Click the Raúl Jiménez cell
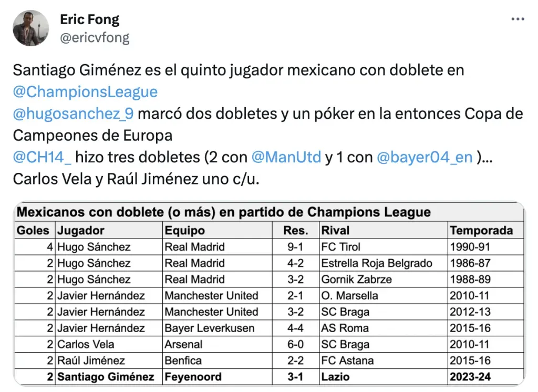Image resolution: width=538 pixels, height=392 pixels. click(91, 360)
